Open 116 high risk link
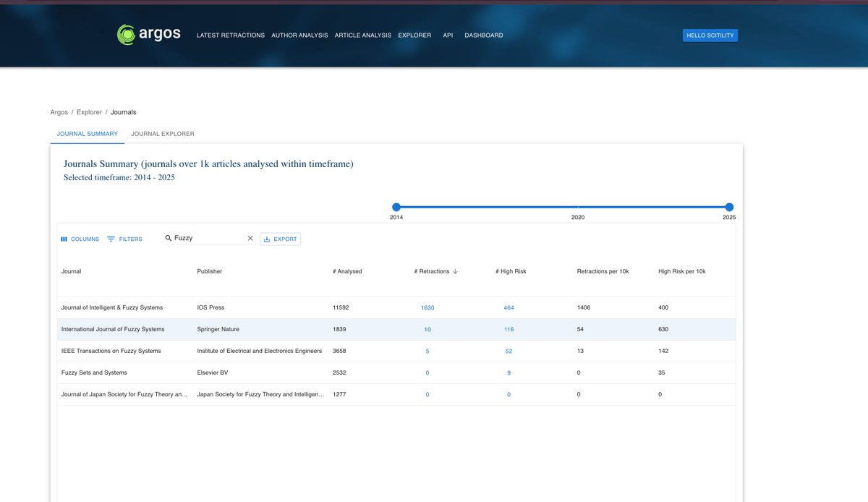The width and height of the screenshot is (868, 502). coord(509,329)
